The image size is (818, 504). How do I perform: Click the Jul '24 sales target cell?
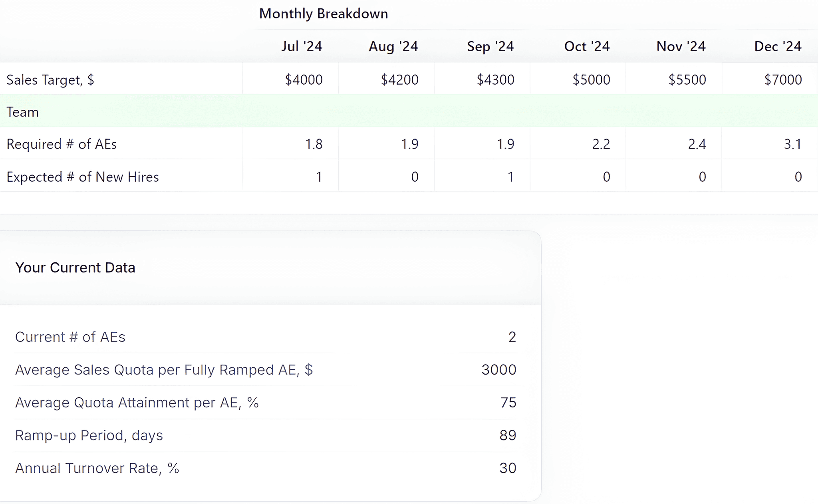[x=303, y=80]
